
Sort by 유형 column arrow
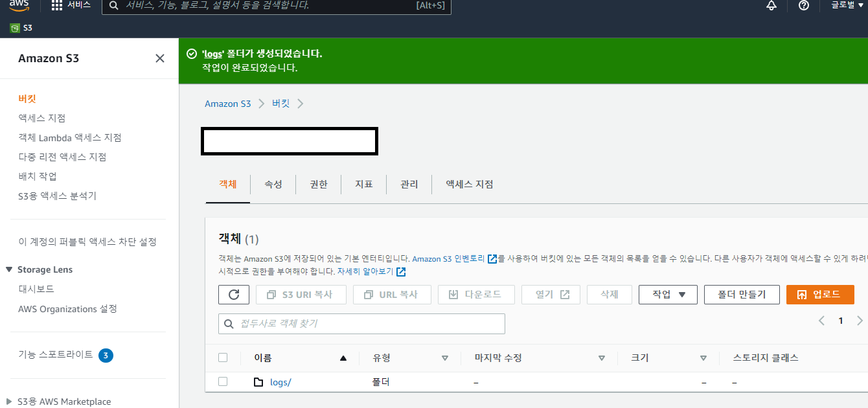(x=445, y=358)
